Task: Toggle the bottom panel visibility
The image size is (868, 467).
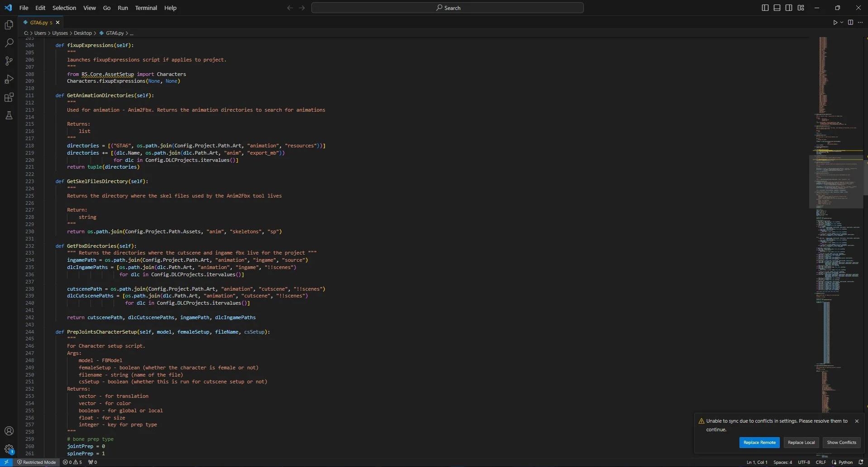Action: (777, 8)
